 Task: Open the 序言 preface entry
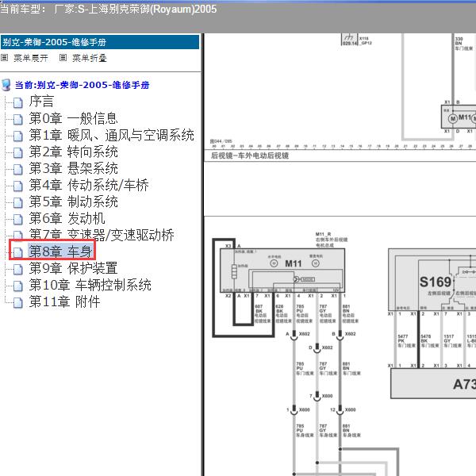(41, 101)
